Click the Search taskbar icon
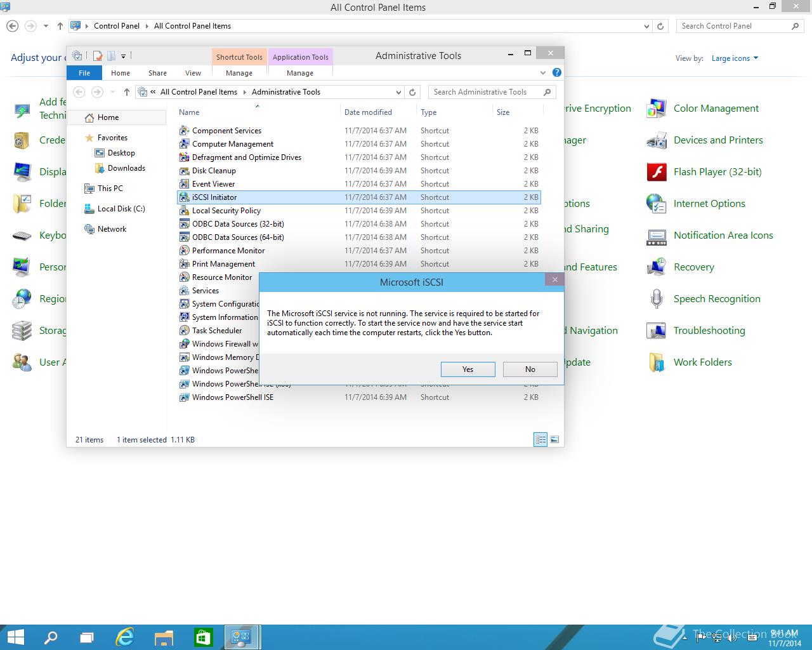 coord(49,637)
